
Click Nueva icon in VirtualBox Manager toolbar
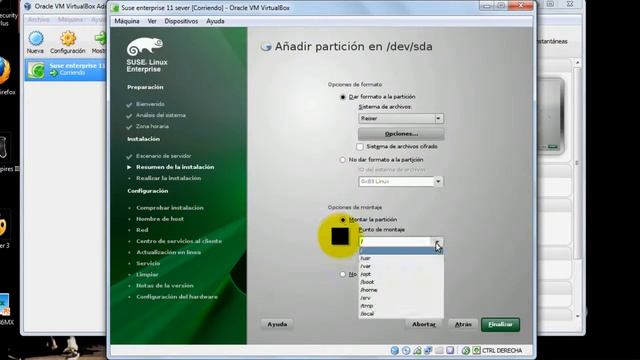tap(36, 39)
